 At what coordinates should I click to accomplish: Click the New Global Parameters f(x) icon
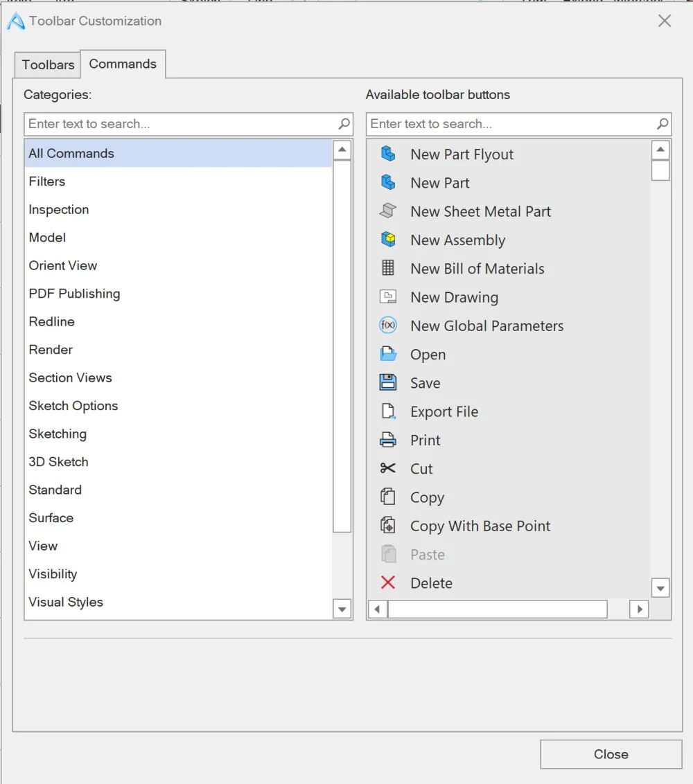(388, 326)
